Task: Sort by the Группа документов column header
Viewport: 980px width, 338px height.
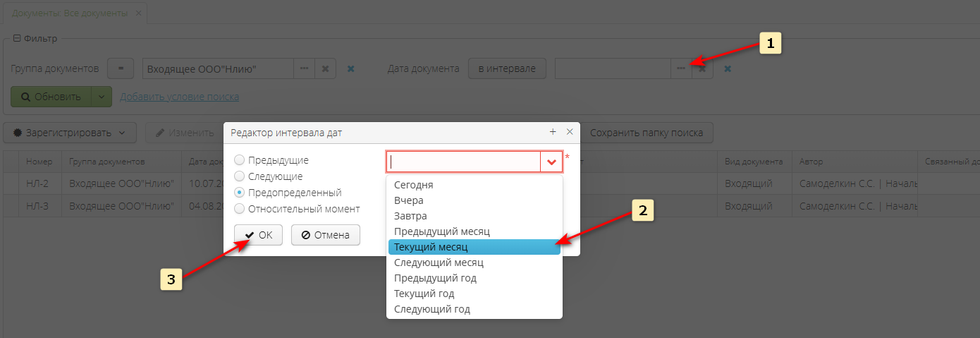Action: [x=121, y=162]
